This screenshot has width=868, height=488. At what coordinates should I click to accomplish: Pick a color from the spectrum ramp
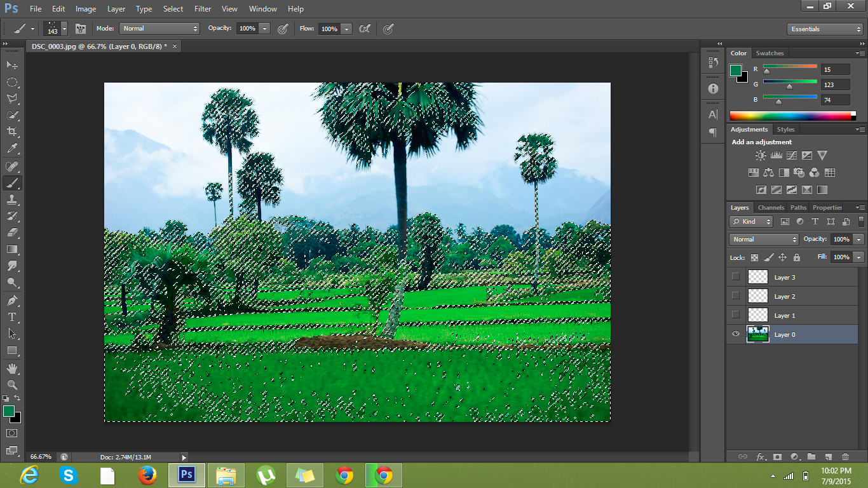click(x=790, y=116)
